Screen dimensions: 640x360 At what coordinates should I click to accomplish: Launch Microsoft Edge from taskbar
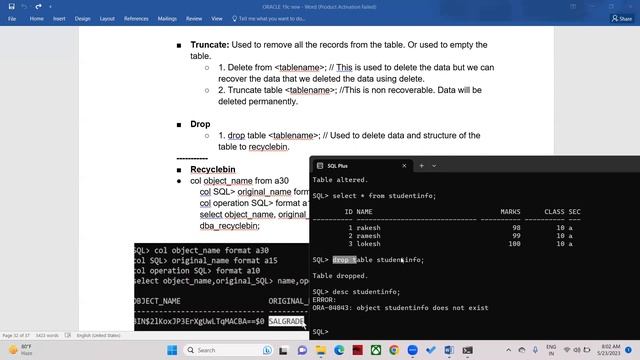[x=339, y=350]
